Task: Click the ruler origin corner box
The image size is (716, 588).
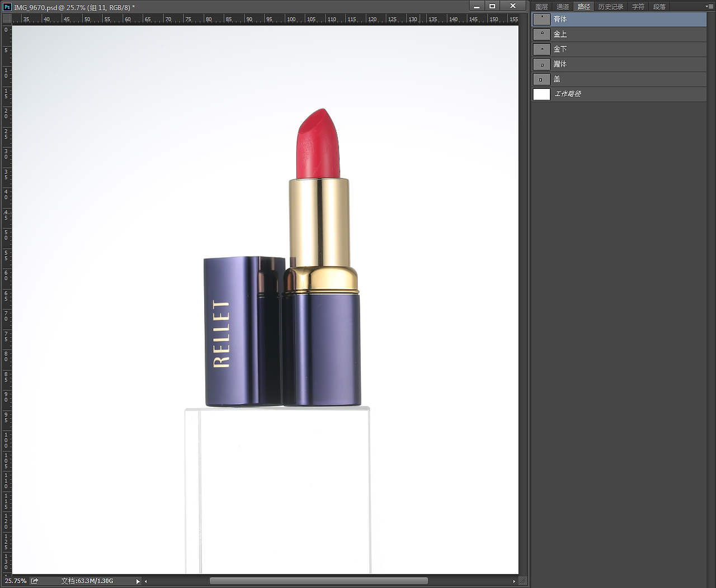Action: (x=7, y=19)
